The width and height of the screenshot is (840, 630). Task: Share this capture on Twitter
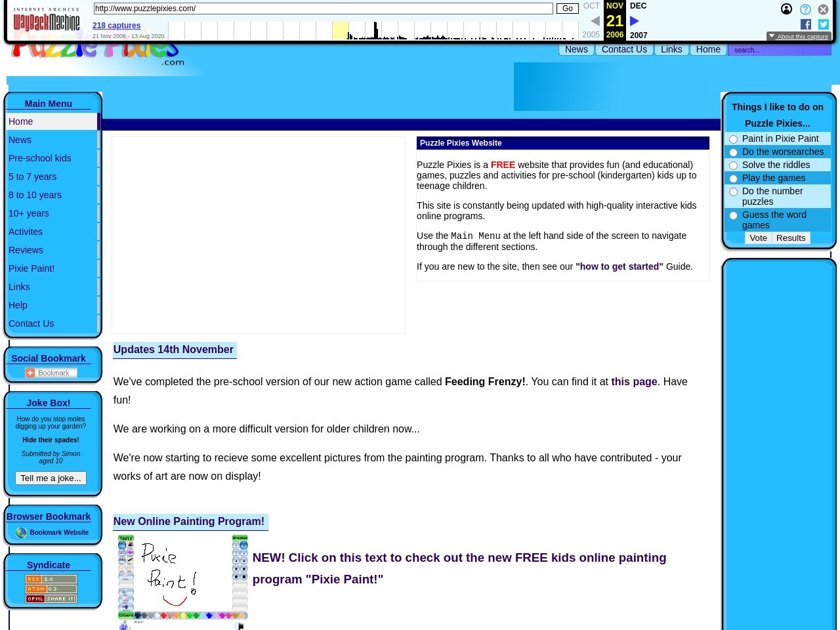[824, 24]
